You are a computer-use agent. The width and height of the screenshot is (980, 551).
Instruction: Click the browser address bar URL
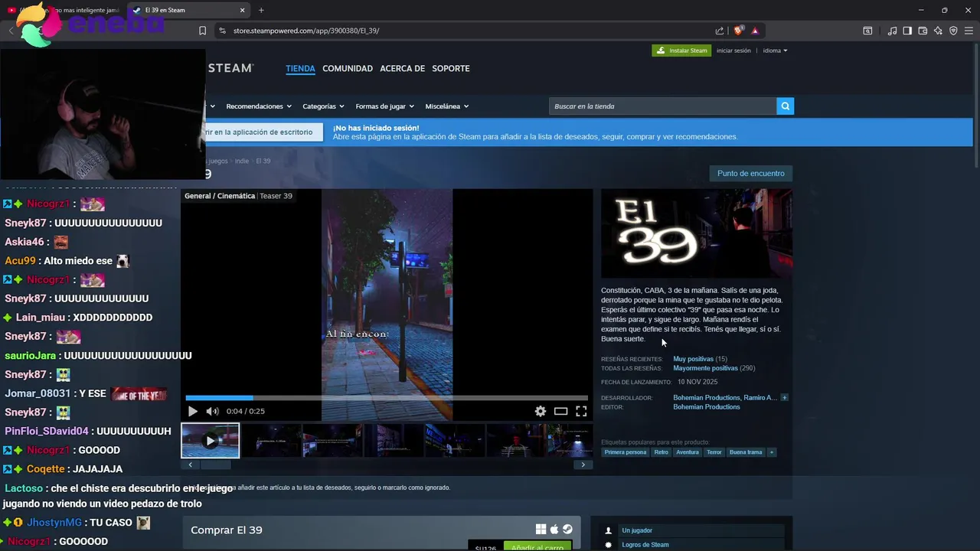tap(306, 31)
